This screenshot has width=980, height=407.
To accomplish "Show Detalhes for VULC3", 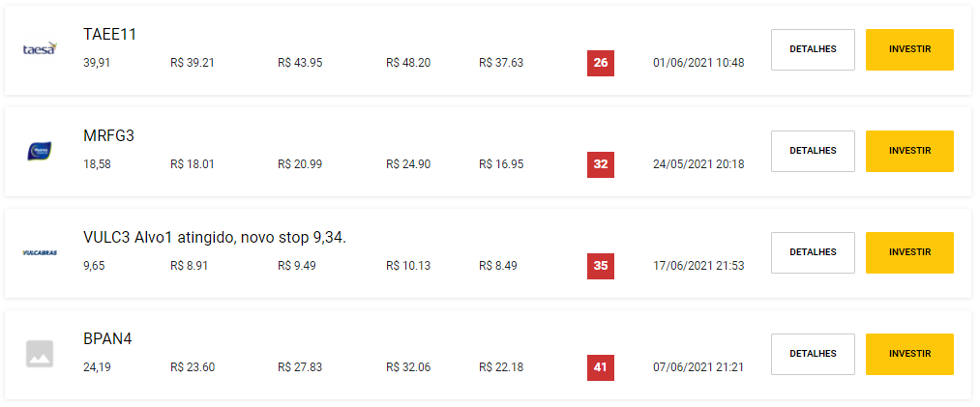I will [x=813, y=252].
